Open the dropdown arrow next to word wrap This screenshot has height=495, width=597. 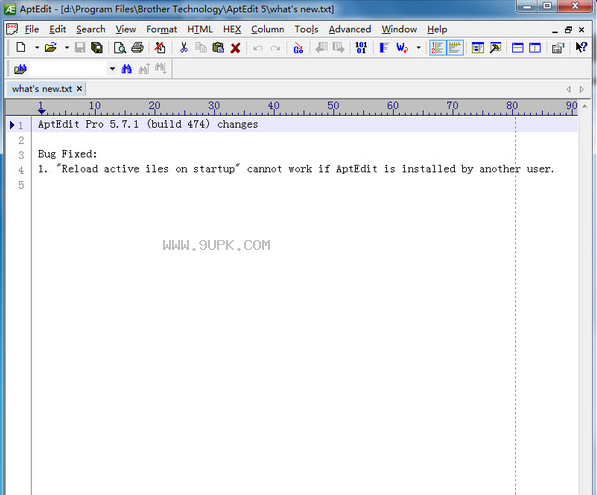[x=418, y=48]
